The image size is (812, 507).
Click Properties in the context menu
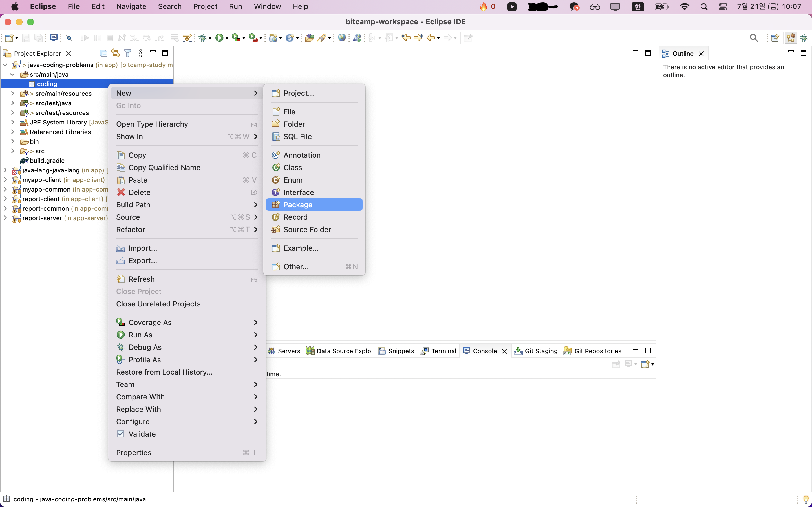134,452
